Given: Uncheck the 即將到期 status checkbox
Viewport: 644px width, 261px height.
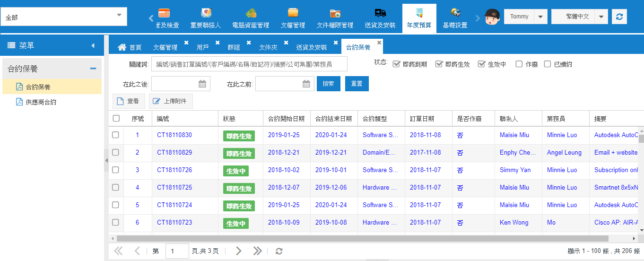Looking at the screenshot, I should (x=397, y=64).
